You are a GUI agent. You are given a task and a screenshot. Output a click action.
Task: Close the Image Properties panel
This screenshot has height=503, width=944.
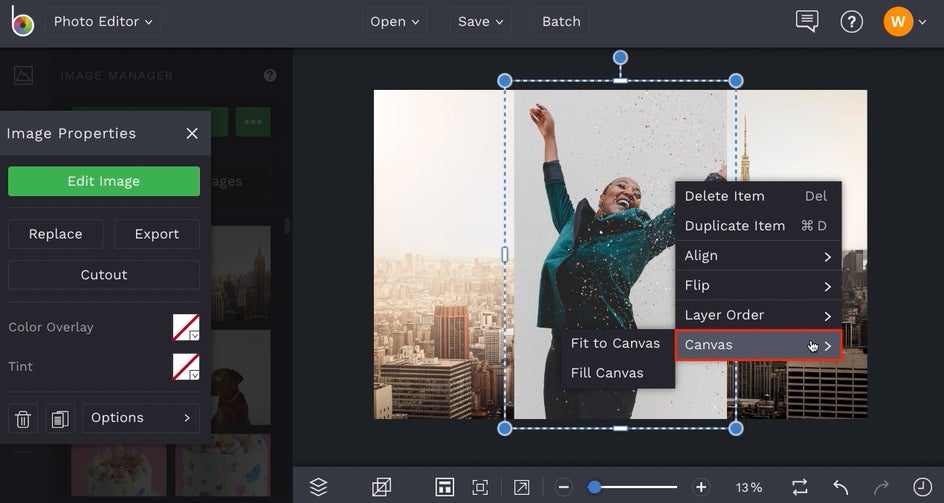point(192,133)
